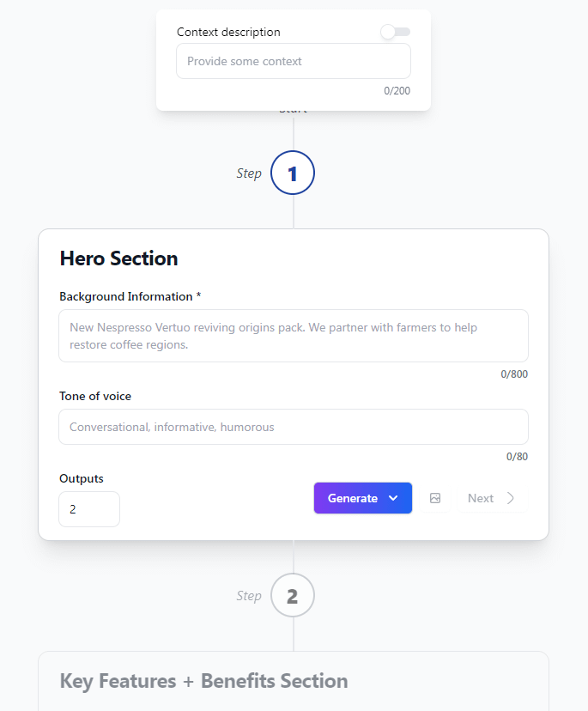Click the Context description label

coord(227,32)
